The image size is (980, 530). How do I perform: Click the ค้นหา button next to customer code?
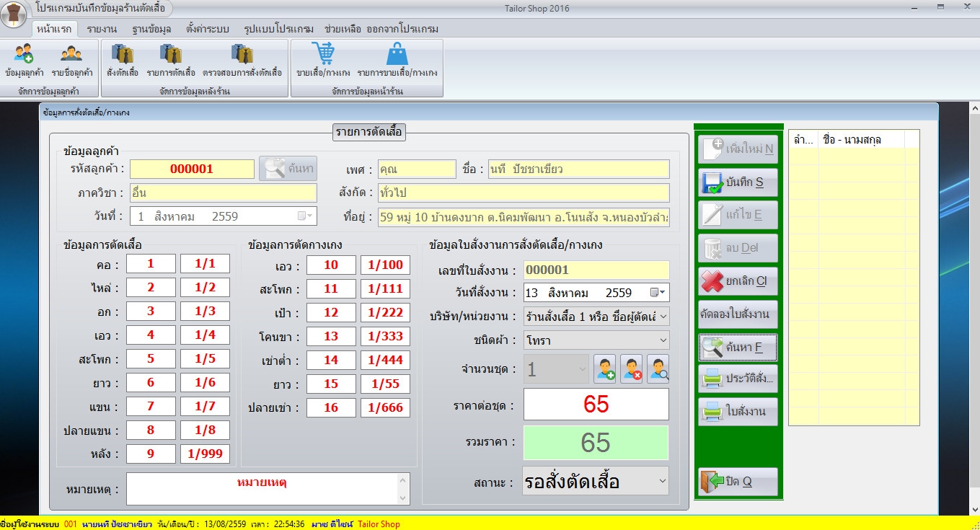[x=288, y=169]
